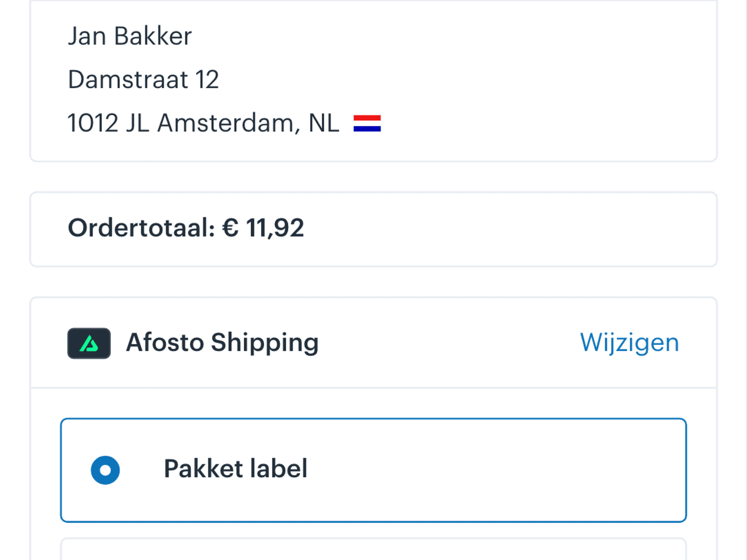Click the NL country code text
Viewport: 747px width, 560px height.
[324, 123]
